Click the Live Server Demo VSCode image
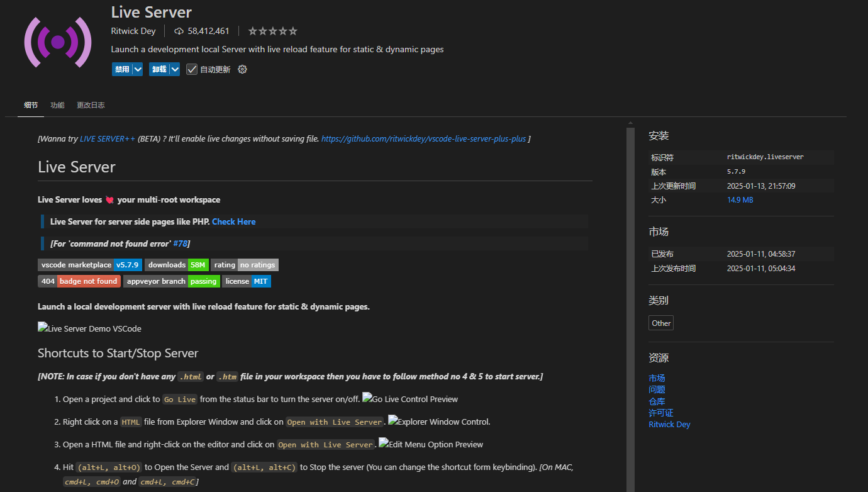 click(89, 328)
